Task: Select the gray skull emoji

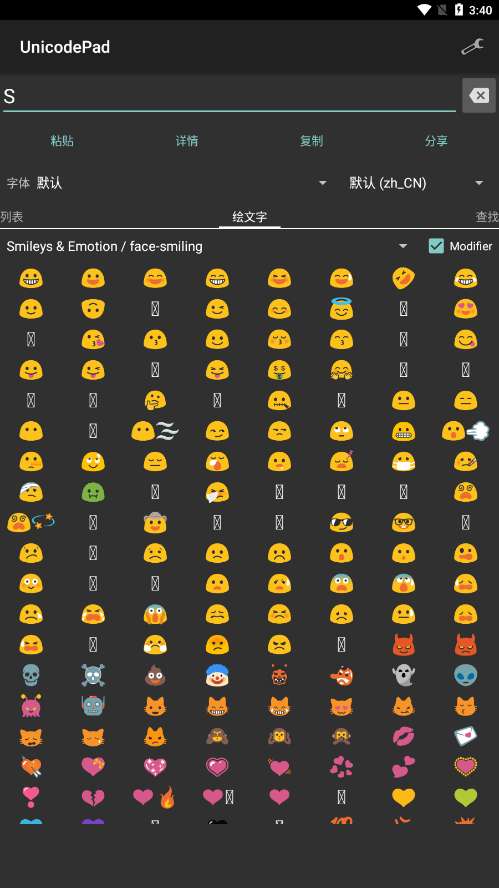Action: tap(31, 675)
